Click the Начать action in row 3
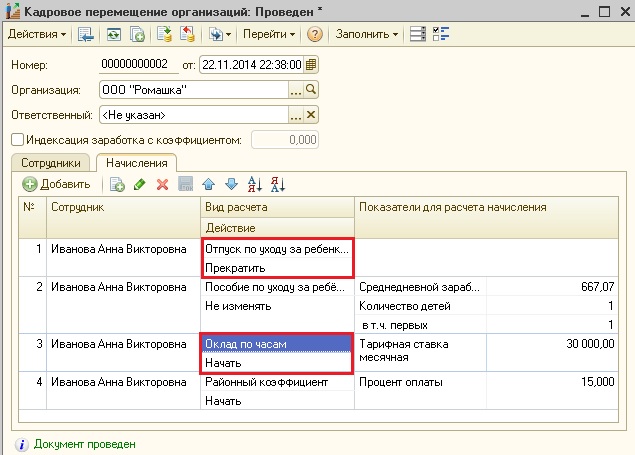This screenshot has height=455, width=635. 277,363
